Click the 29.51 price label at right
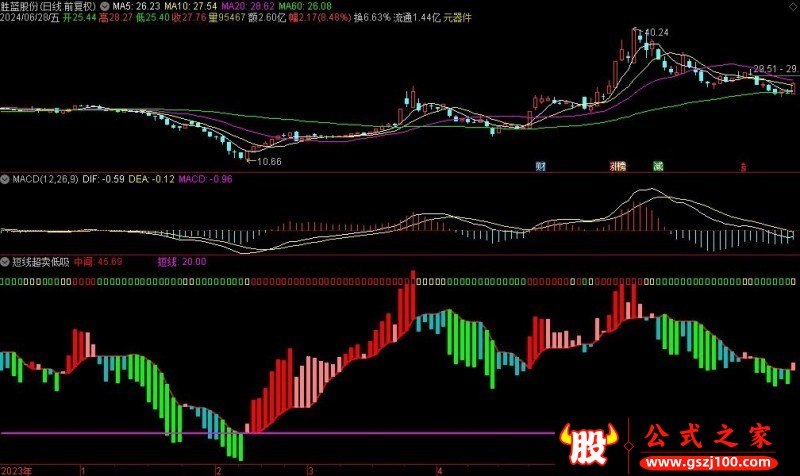 (x=765, y=68)
